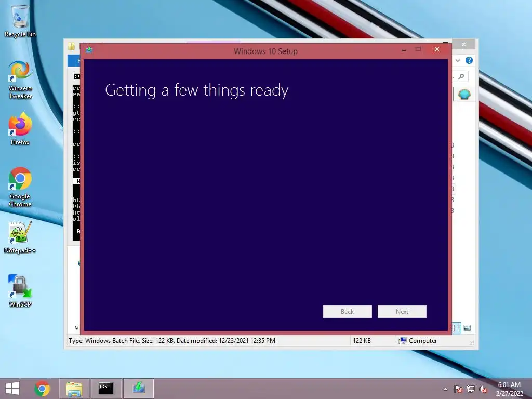Image resolution: width=532 pixels, height=399 pixels.
Task: Switch Explorer to details view icon
Action: 456,328
